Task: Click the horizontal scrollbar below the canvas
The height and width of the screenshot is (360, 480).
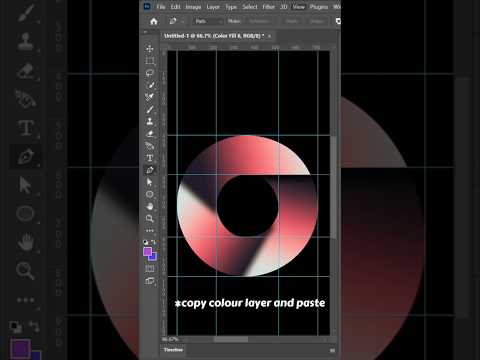Action: (x=231, y=339)
